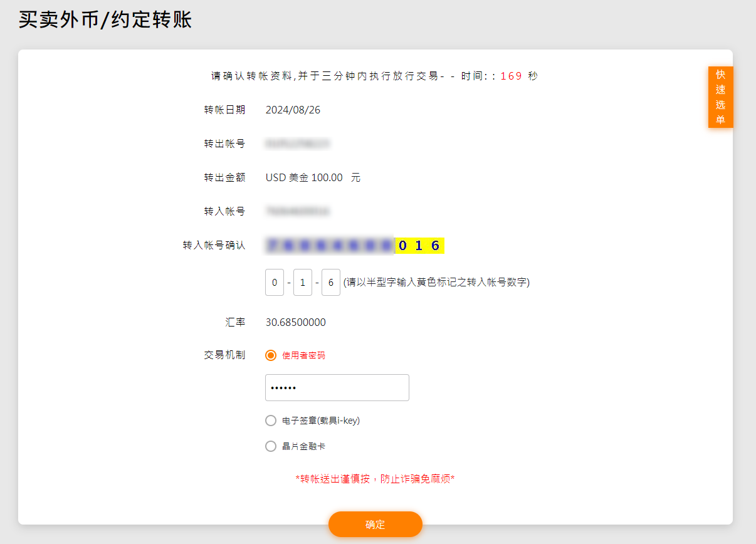Click the 买卖外币/约定转账 page heading
756x544 pixels.
click(x=105, y=19)
